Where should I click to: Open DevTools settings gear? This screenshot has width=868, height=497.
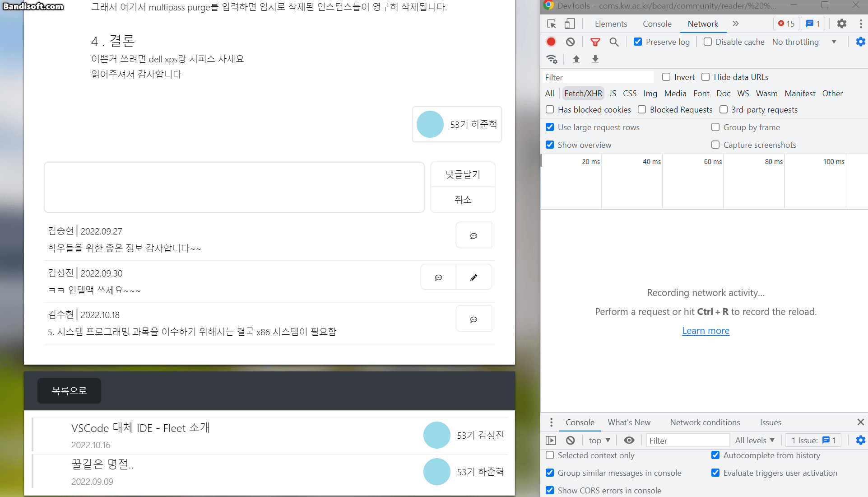tap(841, 23)
